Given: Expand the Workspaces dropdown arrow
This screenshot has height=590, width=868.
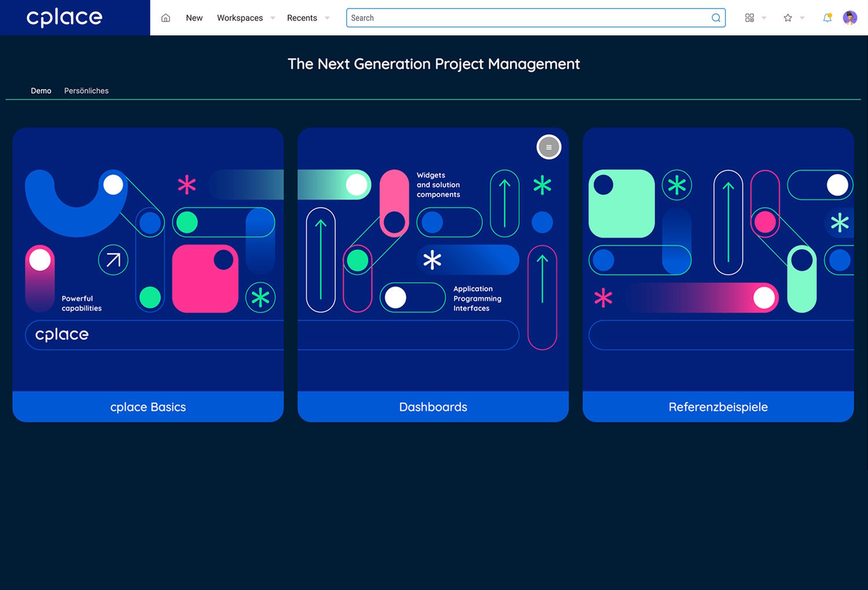Looking at the screenshot, I should [273, 18].
